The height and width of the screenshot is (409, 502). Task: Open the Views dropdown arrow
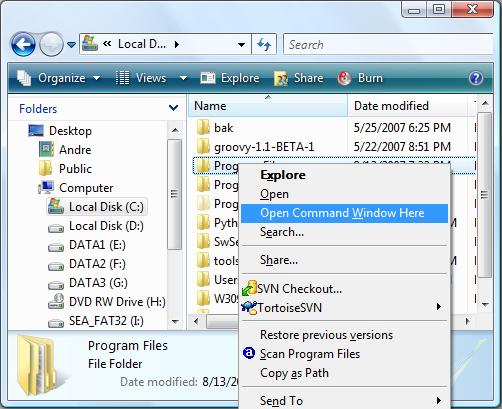pos(183,78)
